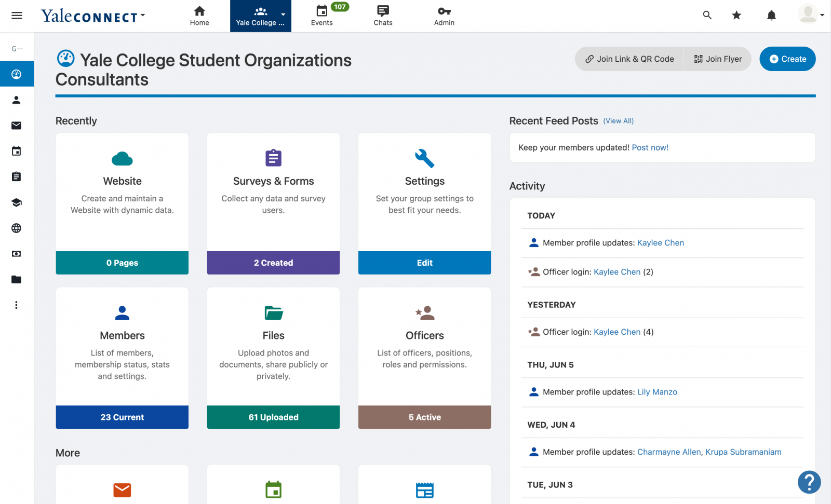Screen dimensions: 831x504
Task: Open the 2 Created surveys button
Action: tap(273, 263)
